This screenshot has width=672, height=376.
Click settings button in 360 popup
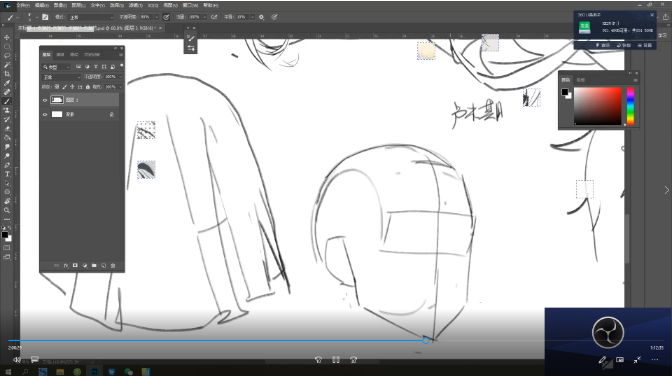tap(645, 45)
